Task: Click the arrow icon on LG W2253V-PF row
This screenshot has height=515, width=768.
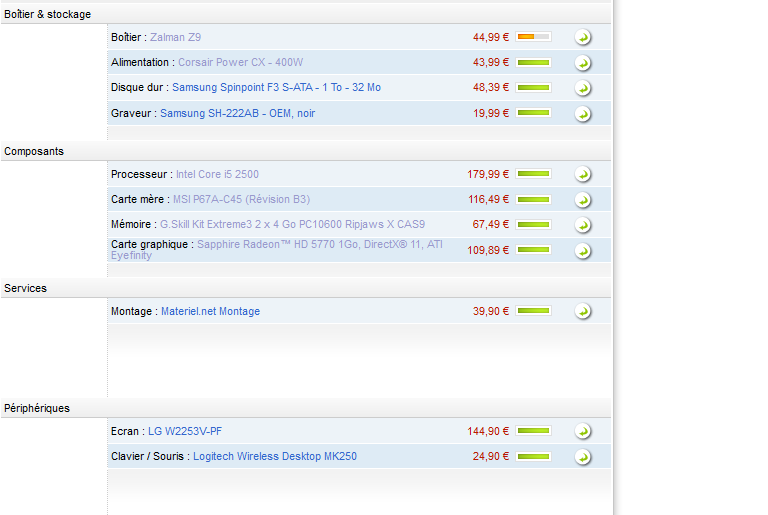Action: point(583,432)
